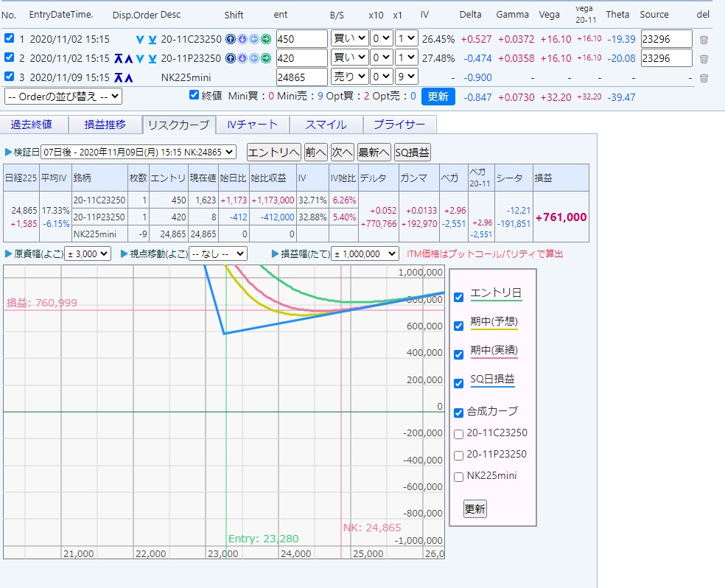Switch to the プライサー tab
The image size is (725, 588).
tap(399, 125)
